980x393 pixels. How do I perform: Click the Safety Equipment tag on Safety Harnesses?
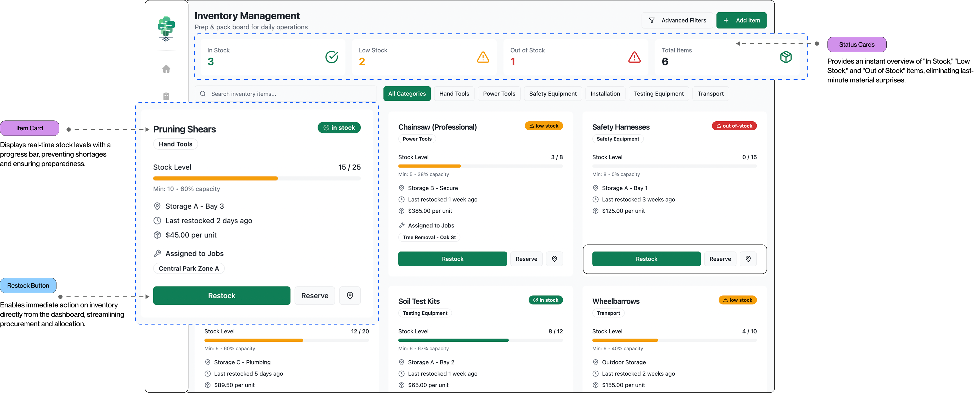tap(618, 139)
